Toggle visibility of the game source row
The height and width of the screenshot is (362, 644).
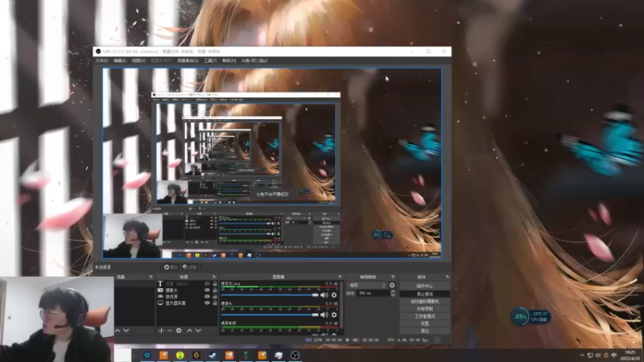[x=207, y=296]
